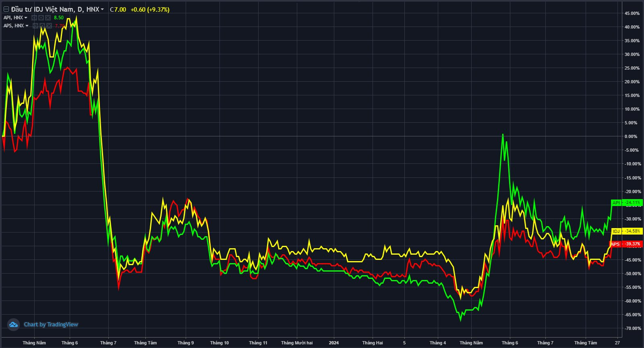Click the Tháng 11 time axis label
Screen dimensions: 644x348
coord(258,343)
